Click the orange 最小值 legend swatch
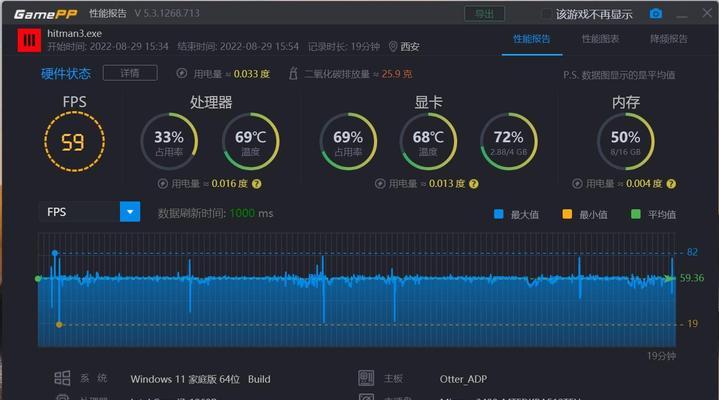719x400 pixels. (x=567, y=214)
